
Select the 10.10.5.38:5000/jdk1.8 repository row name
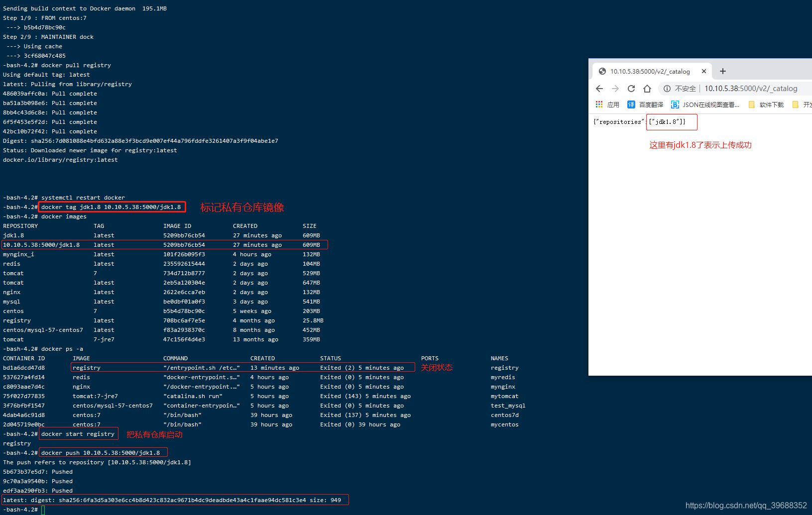click(x=41, y=245)
